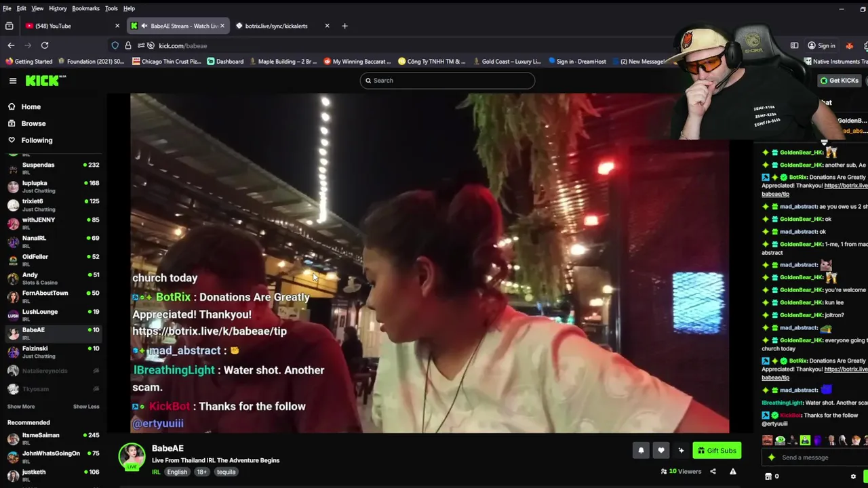Click the heart follow button

tap(661, 451)
